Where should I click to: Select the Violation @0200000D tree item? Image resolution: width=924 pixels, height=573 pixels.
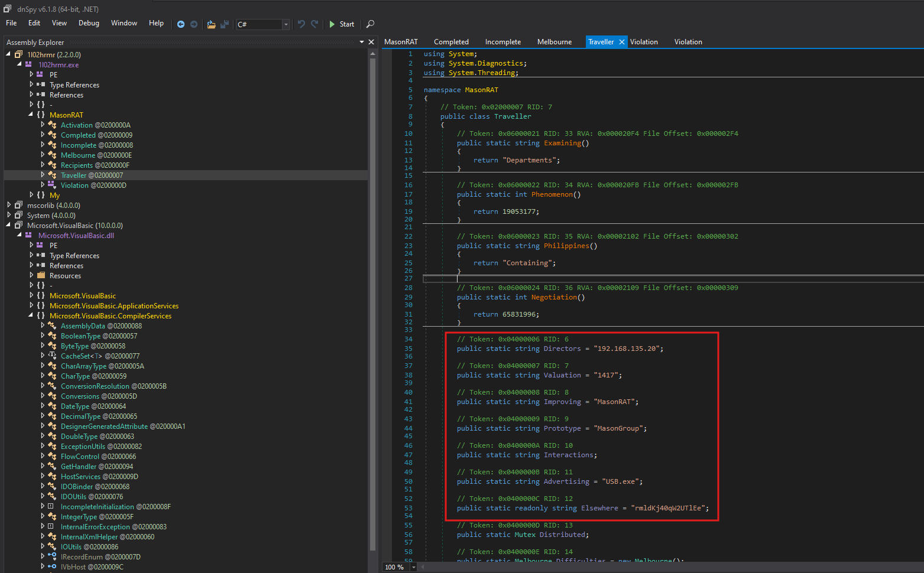93,185
